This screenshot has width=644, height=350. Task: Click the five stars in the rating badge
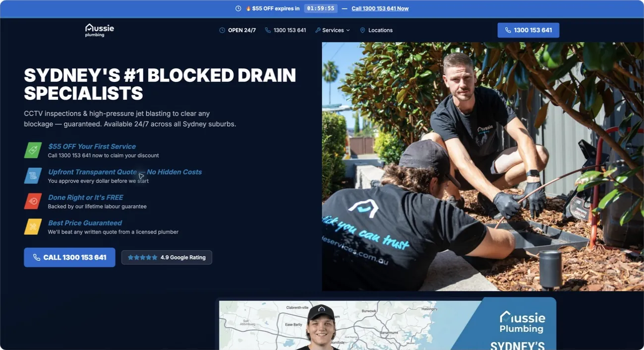[142, 258]
